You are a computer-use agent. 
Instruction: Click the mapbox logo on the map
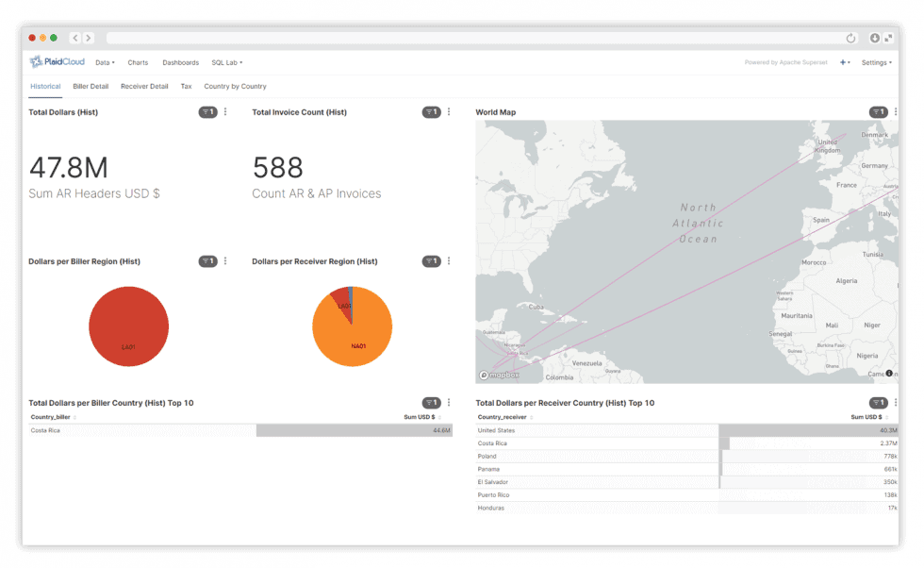click(499, 376)
